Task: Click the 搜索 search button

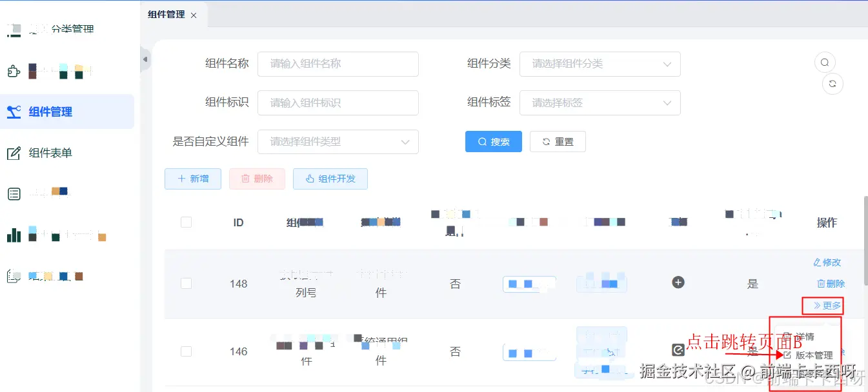Action: point(493,141)
